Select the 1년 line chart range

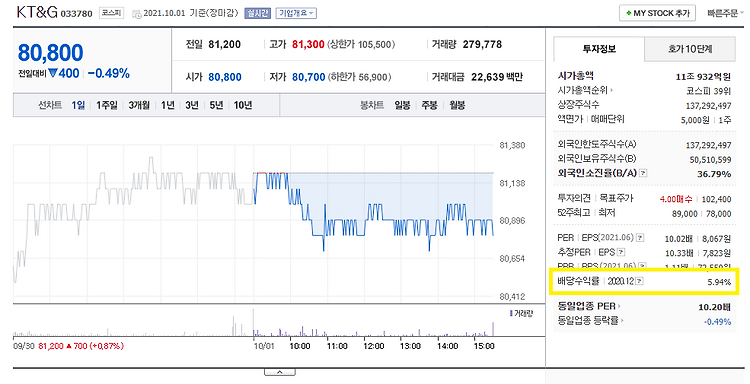tap(167, 105)
